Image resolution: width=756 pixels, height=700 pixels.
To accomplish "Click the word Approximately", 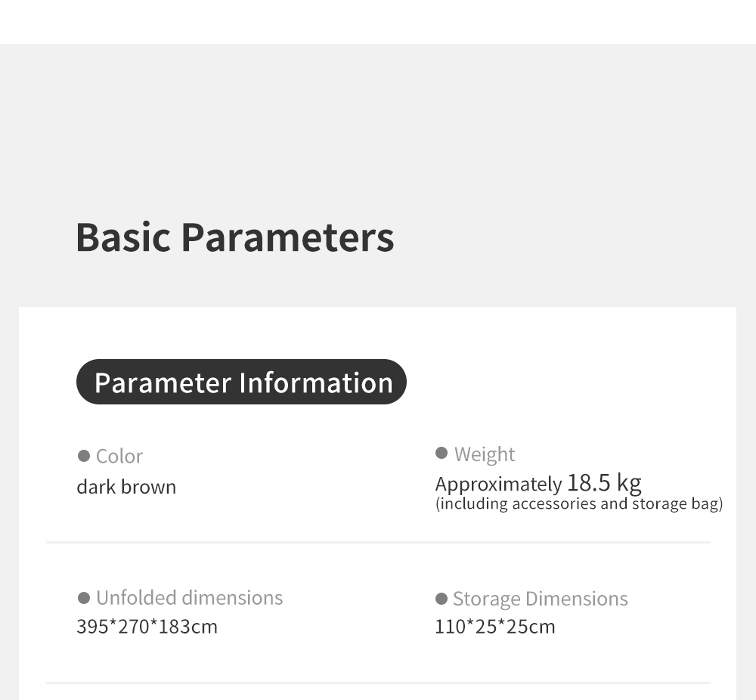I will click(x=498, y=485).
